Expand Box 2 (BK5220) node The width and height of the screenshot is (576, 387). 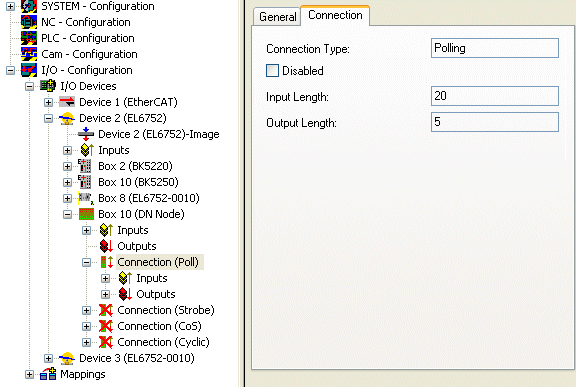(x=67, y=166)
